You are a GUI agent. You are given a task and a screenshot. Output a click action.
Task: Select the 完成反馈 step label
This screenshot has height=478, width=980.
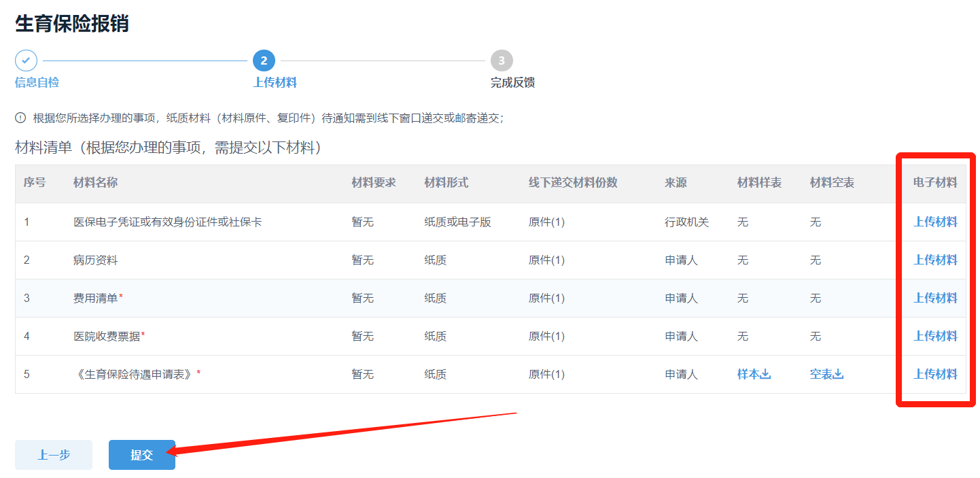[512, 82]
